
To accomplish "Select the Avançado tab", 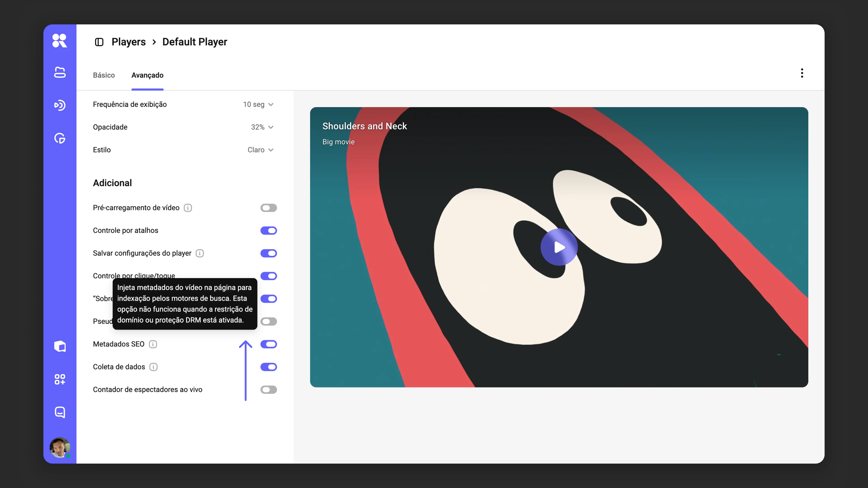I will pyautogui.click(x=147, y=75).
